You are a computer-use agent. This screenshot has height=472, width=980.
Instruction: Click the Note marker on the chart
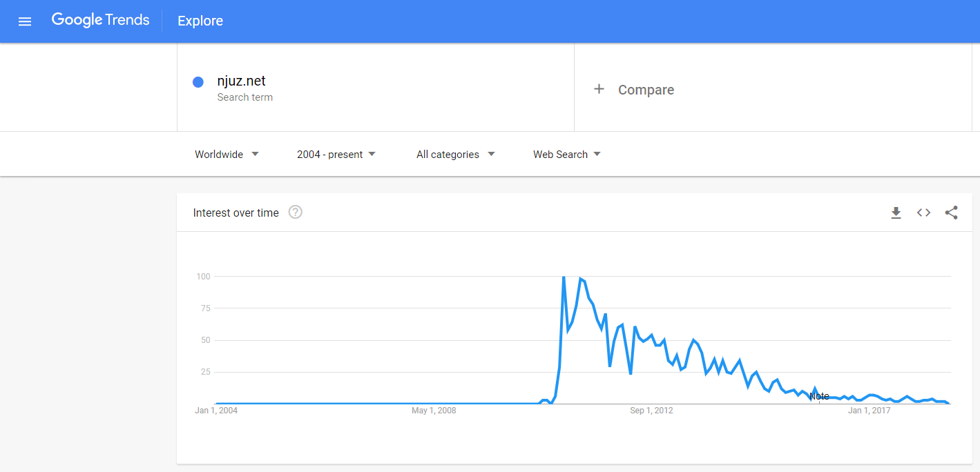pos(819,396)
